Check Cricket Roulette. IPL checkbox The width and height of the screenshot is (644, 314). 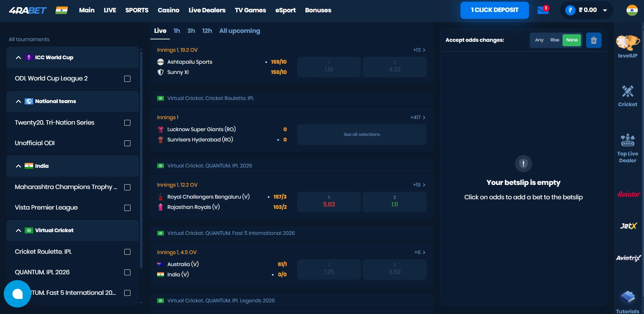[127, 252]
